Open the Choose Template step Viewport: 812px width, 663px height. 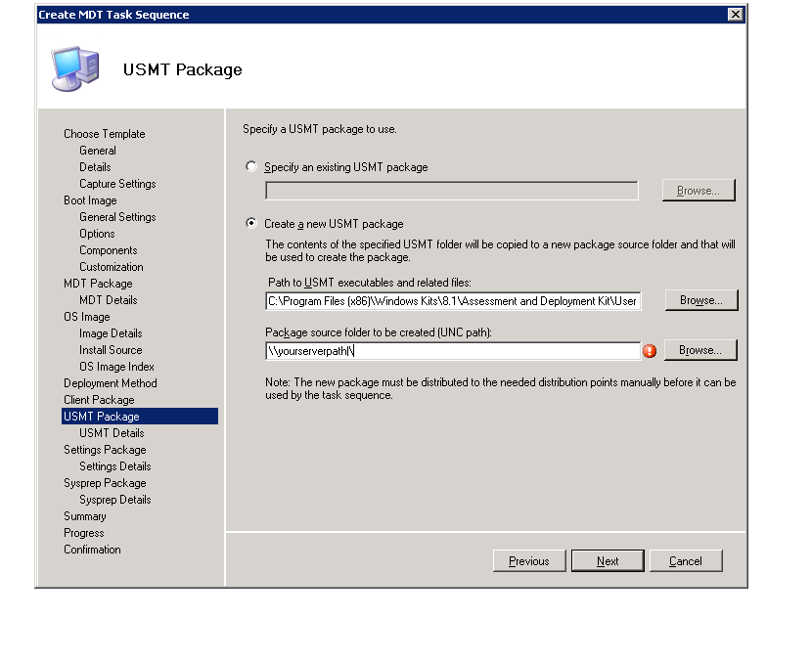(105, 134)
